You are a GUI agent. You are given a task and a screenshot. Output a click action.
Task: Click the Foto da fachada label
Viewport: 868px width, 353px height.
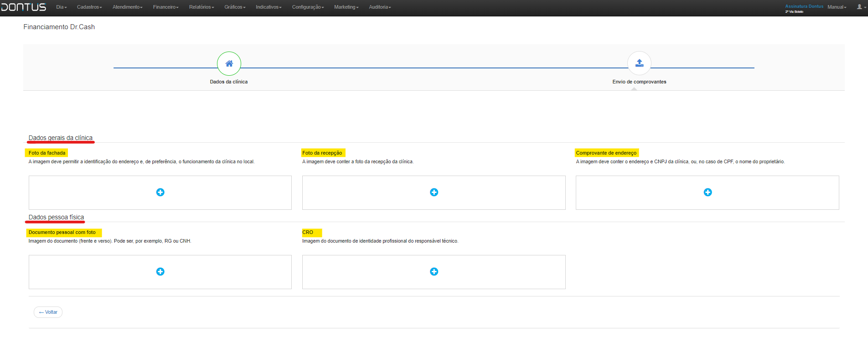(47, 153)
